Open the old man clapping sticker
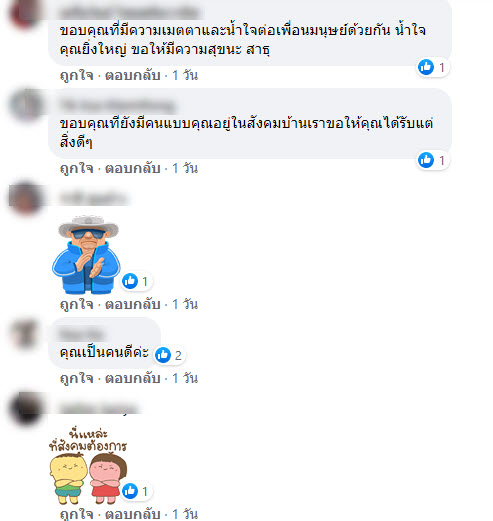The width and height of the screenshot is (493, 521). click(86, 255)
